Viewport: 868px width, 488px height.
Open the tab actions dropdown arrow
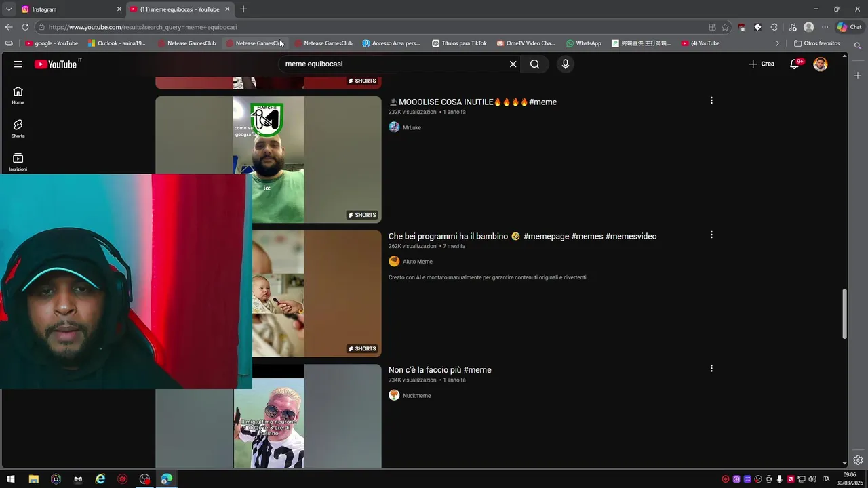[x=9, y=9]
